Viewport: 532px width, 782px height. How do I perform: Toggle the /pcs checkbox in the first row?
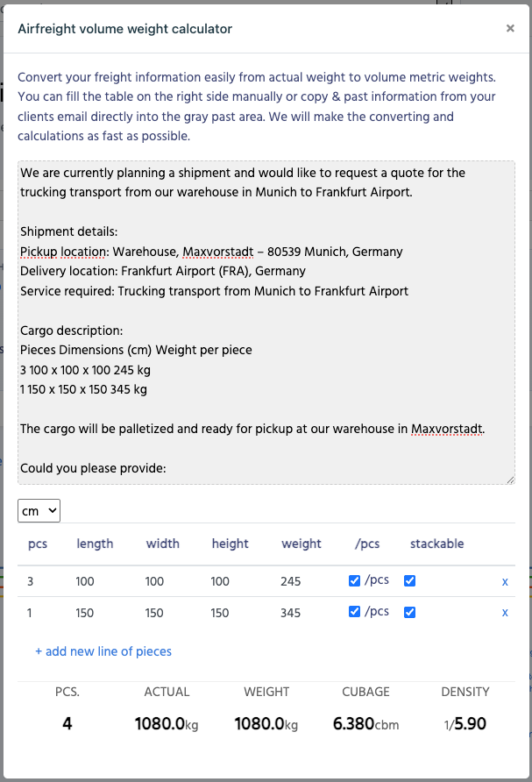(354, 580)
